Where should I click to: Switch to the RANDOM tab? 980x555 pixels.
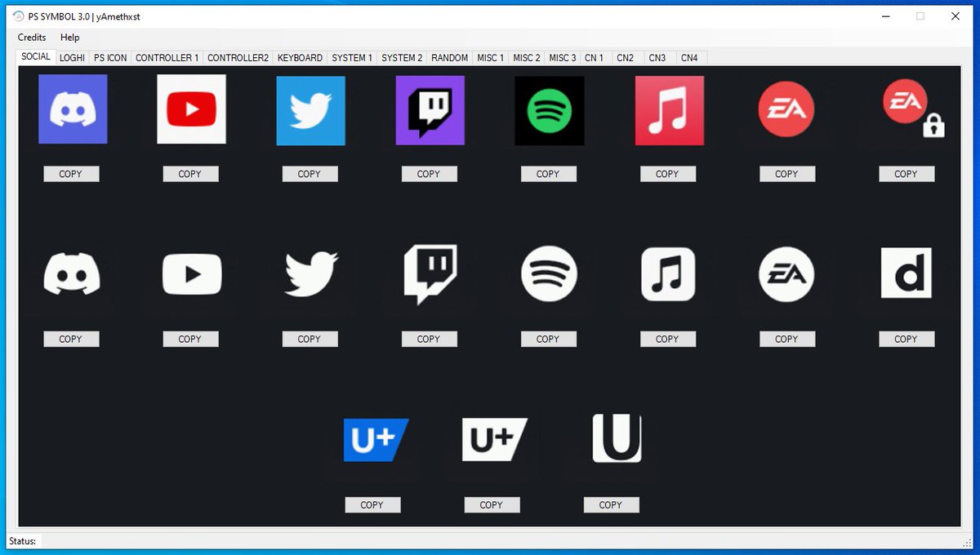pyautogui.click(x=450, y=58)
